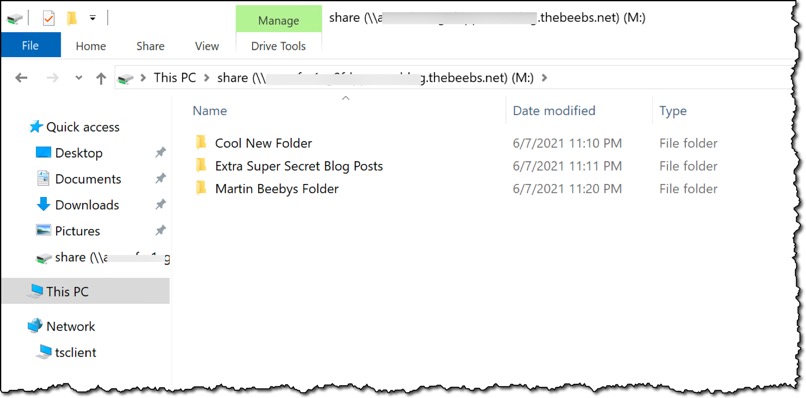This screenshot has height=398, width=806.
Task: Select Extra Super Secret Blog Posts folder
Action: point(299,166)
